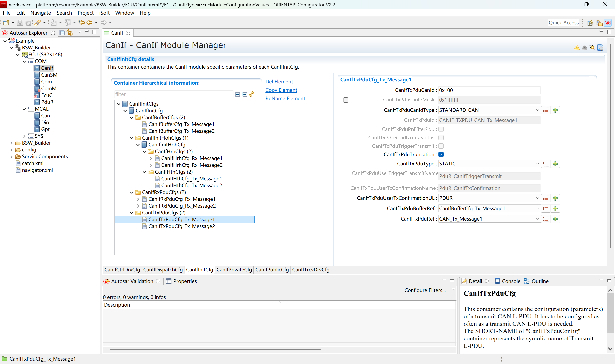This screenshot has height=364, width=615.
Task: Toggle the CanIfTxPduTriggerTransmit checkbox
Action: 441,146
